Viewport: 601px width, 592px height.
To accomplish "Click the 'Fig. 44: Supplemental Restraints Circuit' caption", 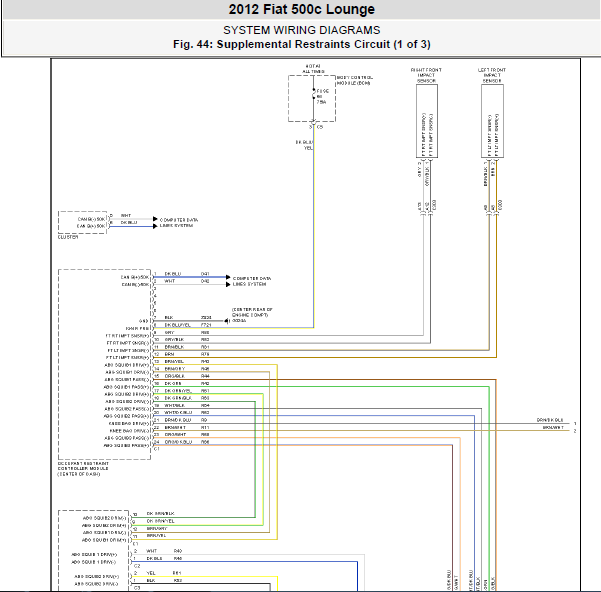I will pos(302,44).
